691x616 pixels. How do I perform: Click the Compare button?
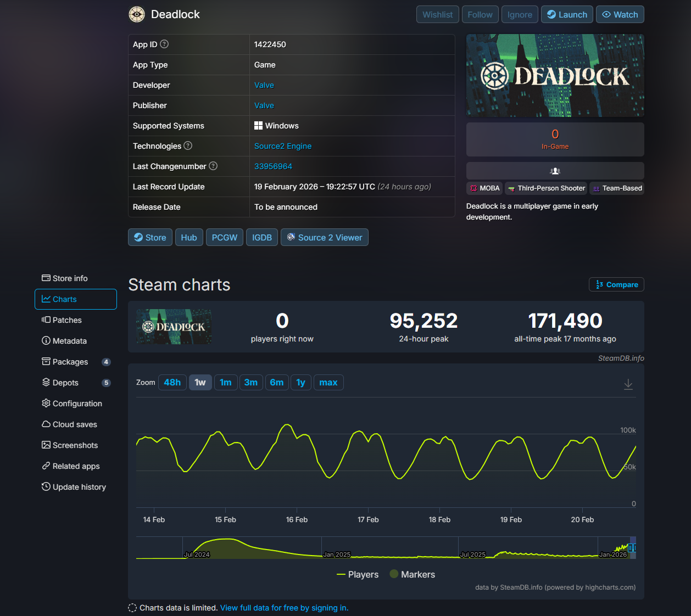[x=616, y=284]
